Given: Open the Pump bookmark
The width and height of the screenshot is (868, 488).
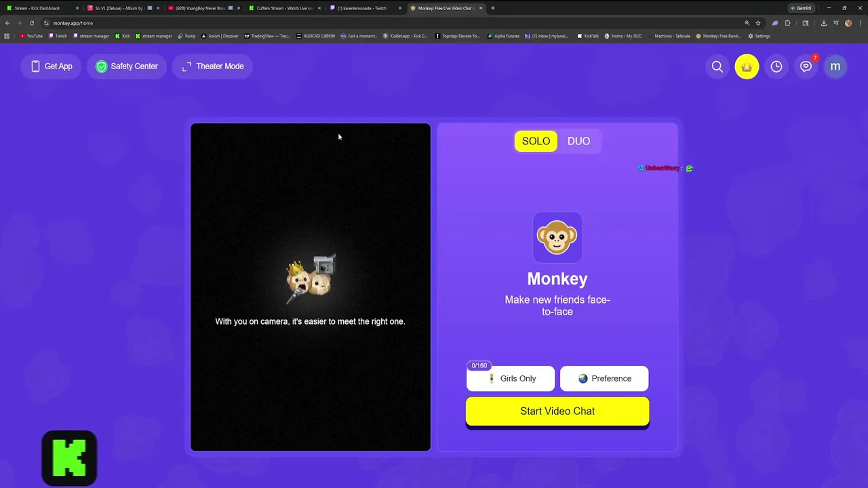Looking at the screenshot, I should pos(186,36).
